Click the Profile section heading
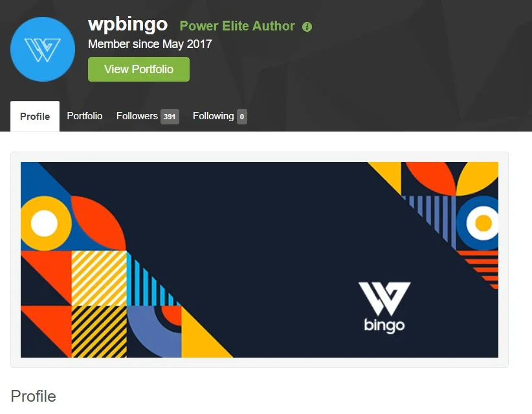This screenshot has width=532, height=414. pyautogui.click(x=33, y=396)
